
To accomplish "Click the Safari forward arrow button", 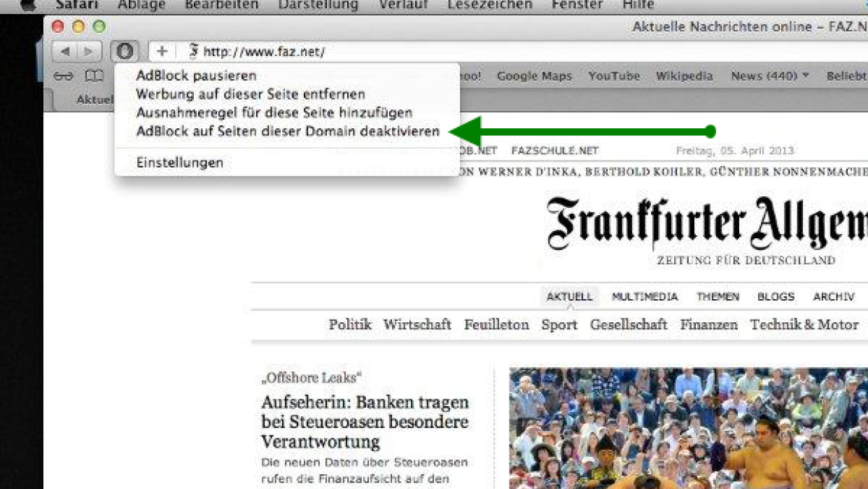I will click(x=89, y=51).
